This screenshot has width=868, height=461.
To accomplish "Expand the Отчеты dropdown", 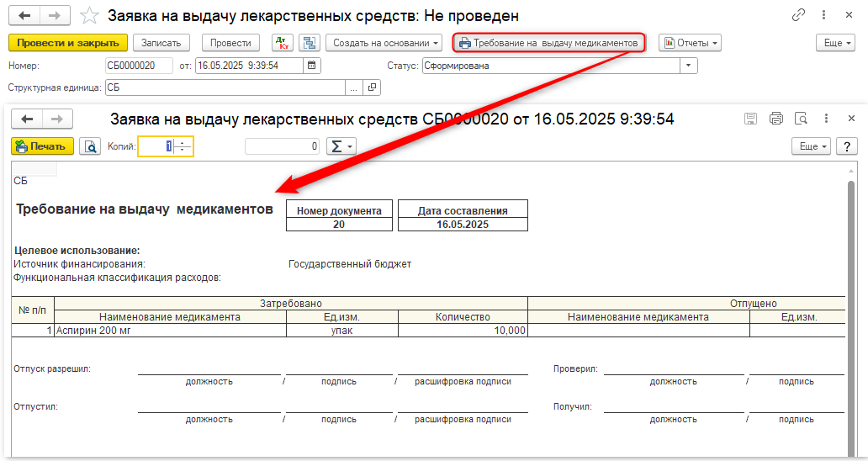I will [x=690, y=43].
